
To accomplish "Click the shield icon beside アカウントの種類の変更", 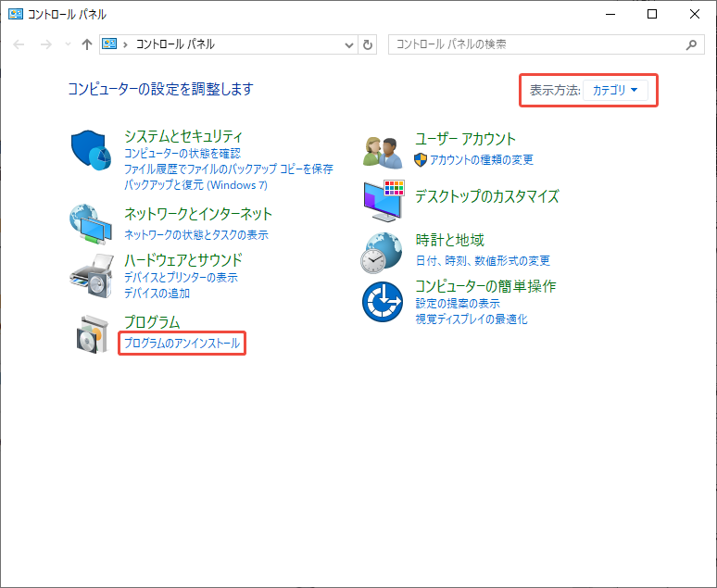I will [x=421, y=159].
